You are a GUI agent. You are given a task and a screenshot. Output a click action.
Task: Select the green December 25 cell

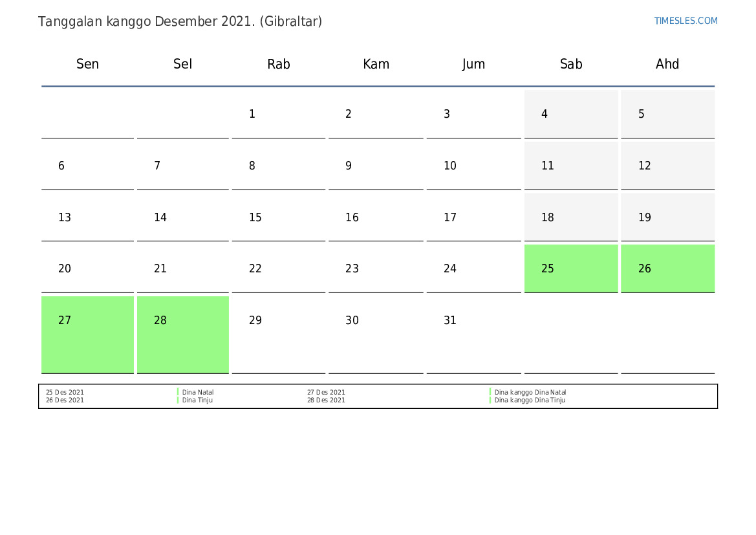571,268
